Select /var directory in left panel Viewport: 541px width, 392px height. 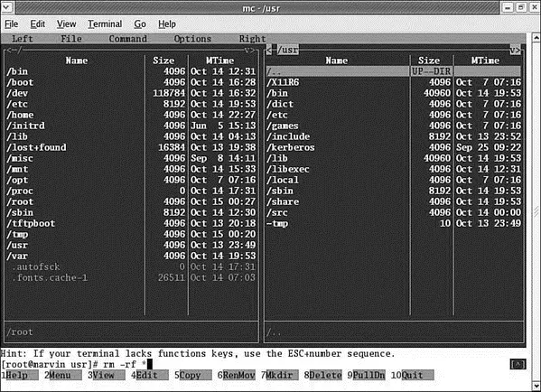pos(131,256)
